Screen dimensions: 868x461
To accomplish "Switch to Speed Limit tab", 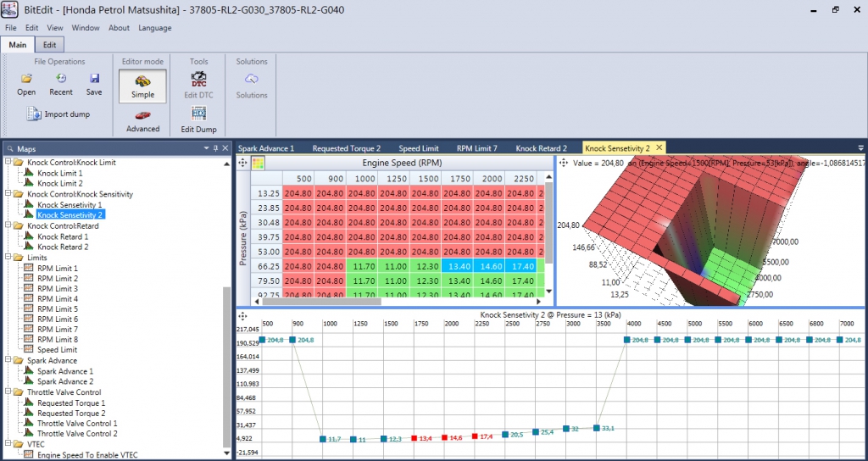I will 419,148.
